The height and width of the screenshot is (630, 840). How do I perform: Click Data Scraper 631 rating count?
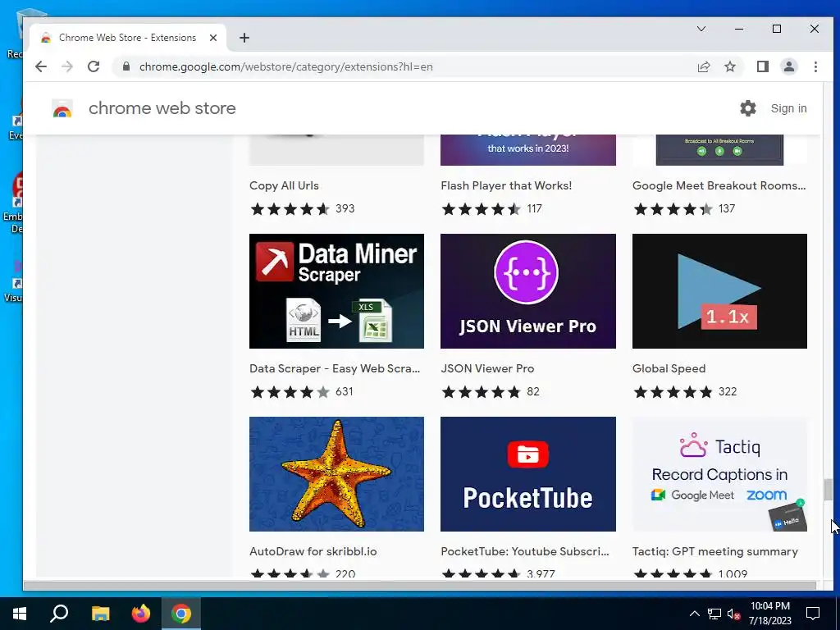tap(344, 391)
